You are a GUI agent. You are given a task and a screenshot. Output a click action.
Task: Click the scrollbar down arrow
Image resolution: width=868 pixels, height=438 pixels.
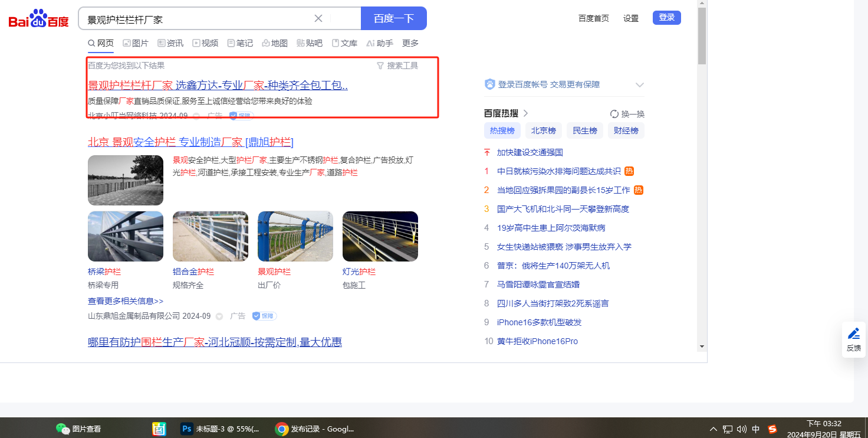pyautogui.click(x=702, y=347)
